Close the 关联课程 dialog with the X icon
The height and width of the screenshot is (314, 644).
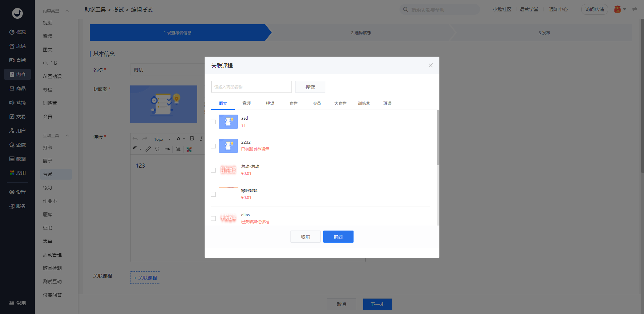click(x=430, y=66)
